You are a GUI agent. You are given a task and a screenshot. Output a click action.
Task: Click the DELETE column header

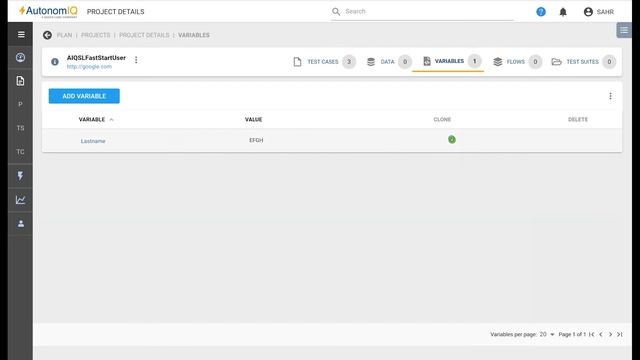(578, 119)
